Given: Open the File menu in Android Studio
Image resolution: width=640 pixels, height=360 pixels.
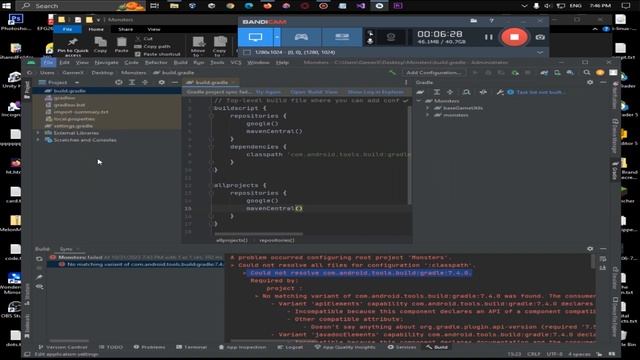Looking at the screenshot, I should pyautogui.click(x=48, y=62).
